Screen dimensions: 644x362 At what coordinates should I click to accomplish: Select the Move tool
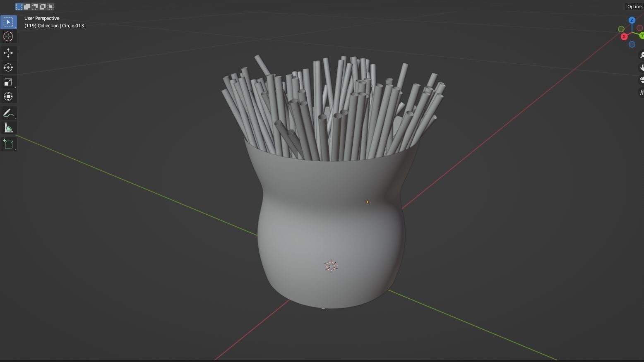click(8, 53)
